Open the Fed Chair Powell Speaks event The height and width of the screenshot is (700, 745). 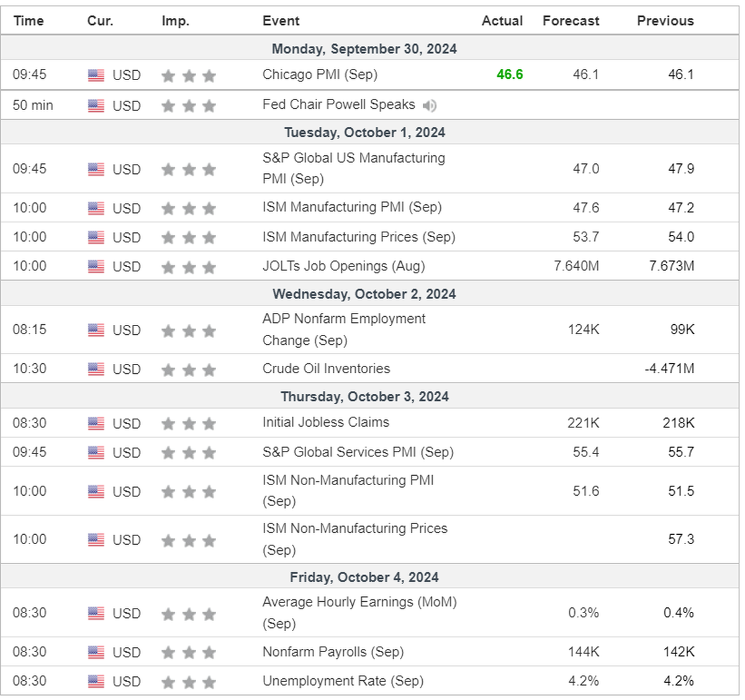pos(338,104)
